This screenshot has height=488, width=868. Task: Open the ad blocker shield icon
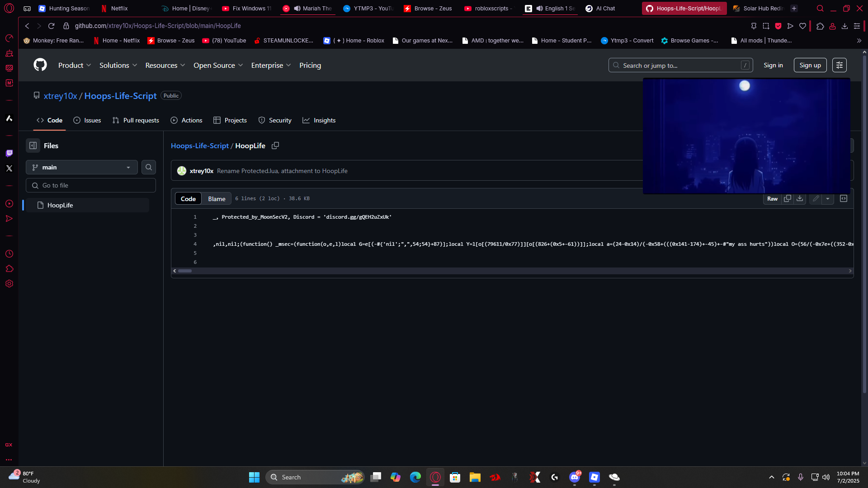tap(778, 26)
